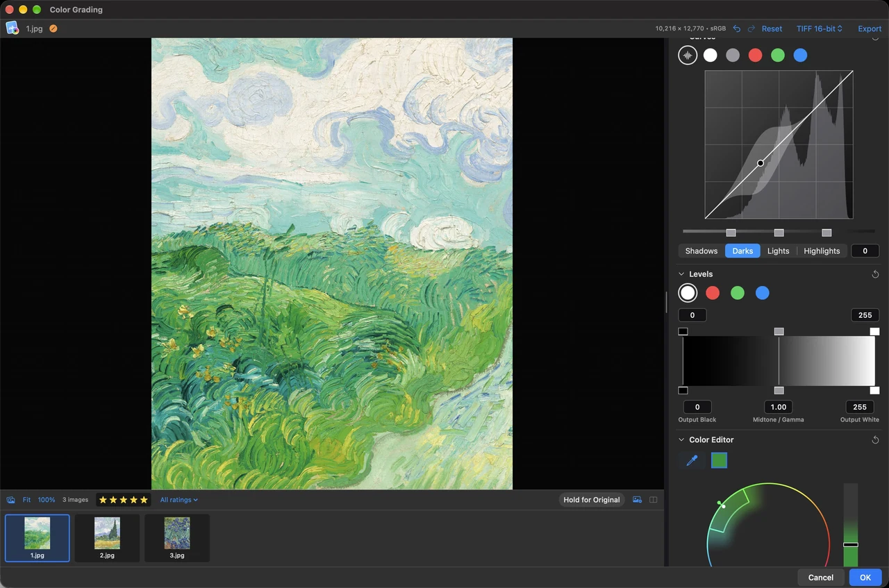Click the orange edited badge beside 1.jpg
This screenshot has height=588, width=889.
click(x=53, y=28)
